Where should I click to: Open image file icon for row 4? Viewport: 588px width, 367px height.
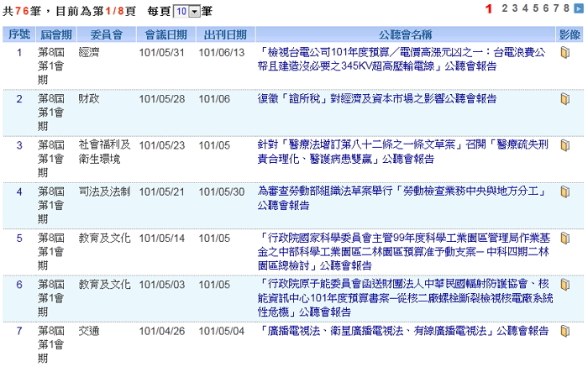pos(565,191)
